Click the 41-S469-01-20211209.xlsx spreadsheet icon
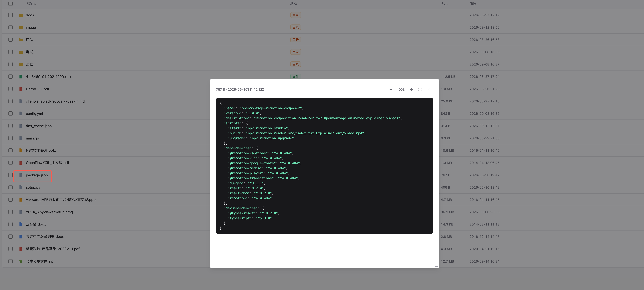644x290 pixels. 21,77
